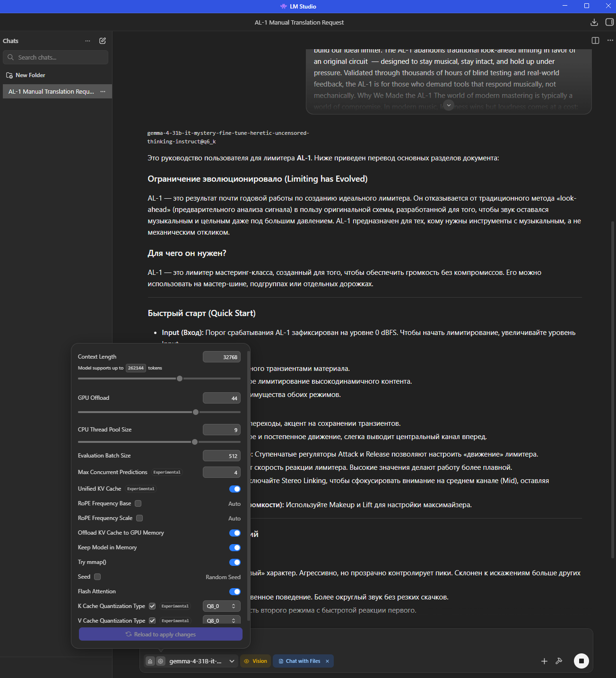
Task: Open V Cache Quantization Q8_0 dropdown
Action: point(221,620)
